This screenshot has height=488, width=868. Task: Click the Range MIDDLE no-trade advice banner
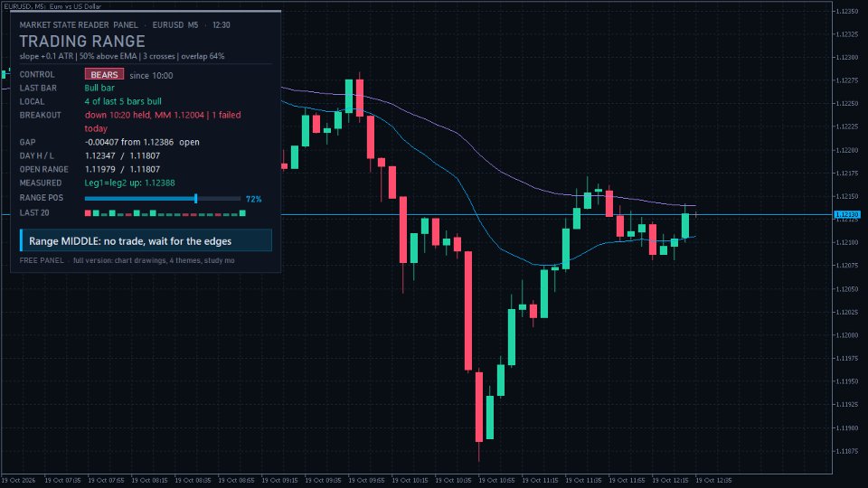click(146, 240)
